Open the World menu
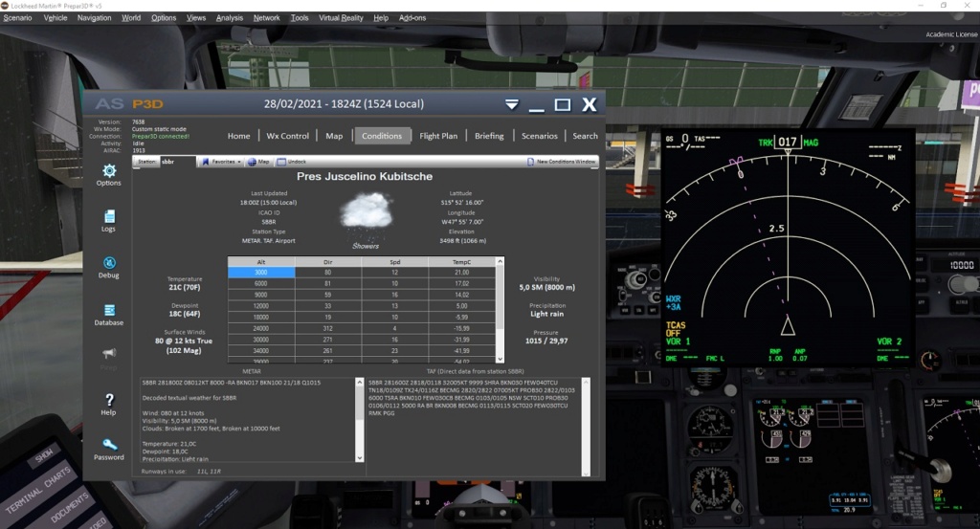 click(x=130, y=17)
